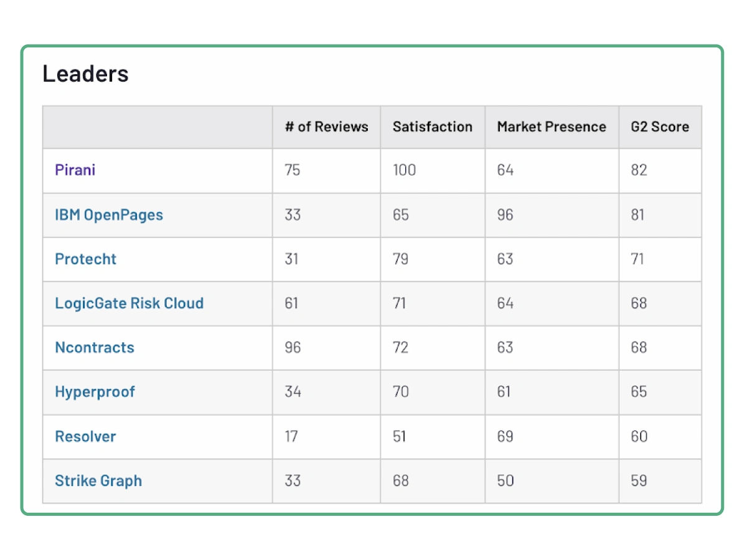Image resolution: width=747 pixels, height=560 pixels.
Task: Select the Market Presence column header
Action: (x=552, y=127)
